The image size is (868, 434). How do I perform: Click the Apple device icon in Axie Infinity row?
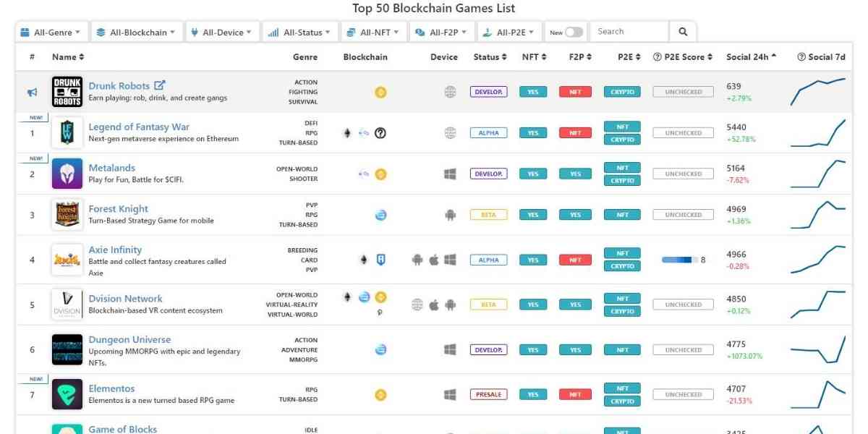[x=434, y=260]
